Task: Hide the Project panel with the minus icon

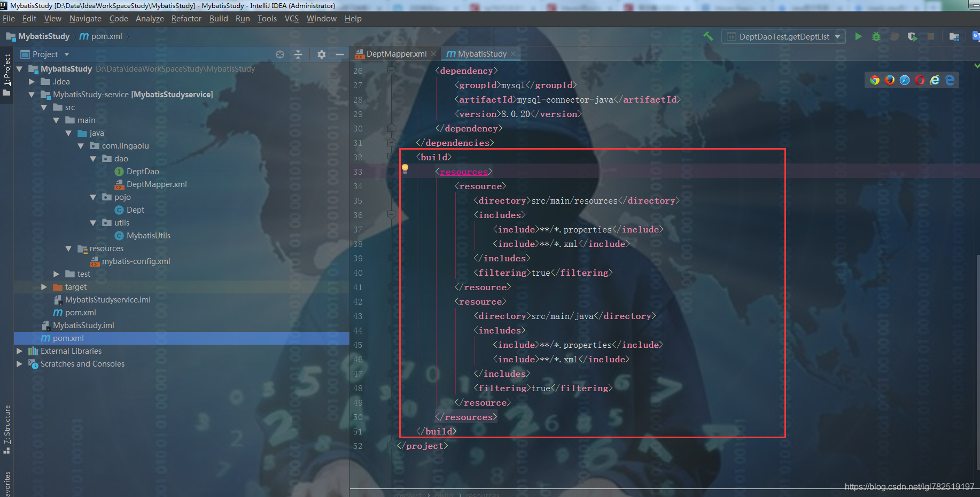Action: coord(339,55)
